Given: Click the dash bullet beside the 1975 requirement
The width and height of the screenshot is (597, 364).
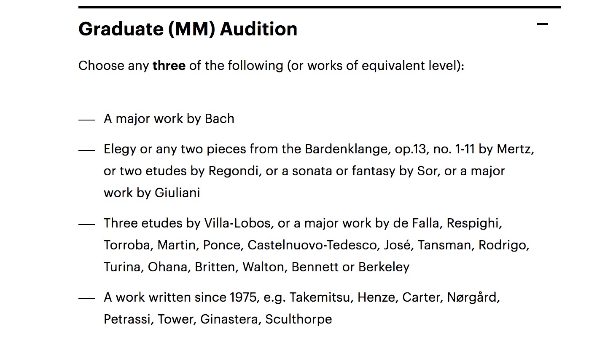Looking at the screenshot, I should click(x=86, y=298).
